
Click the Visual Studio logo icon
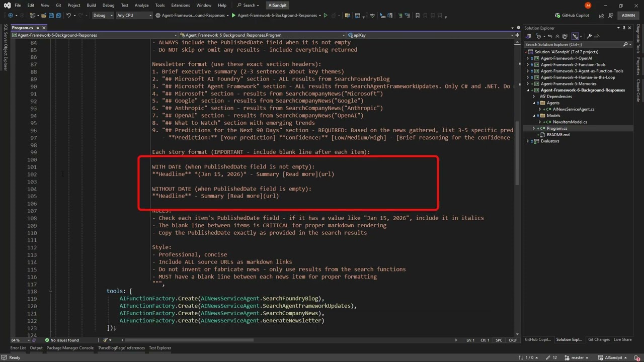pos(7,5)
